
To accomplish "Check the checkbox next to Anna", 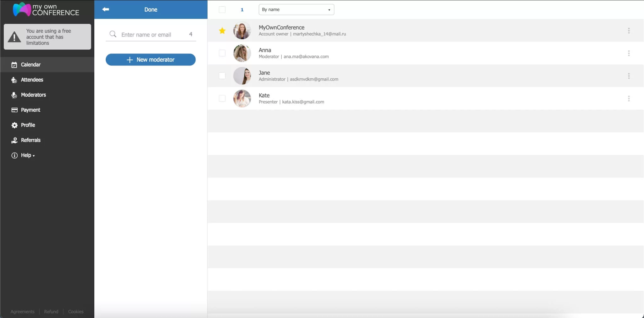I will [x=222, y=53].
